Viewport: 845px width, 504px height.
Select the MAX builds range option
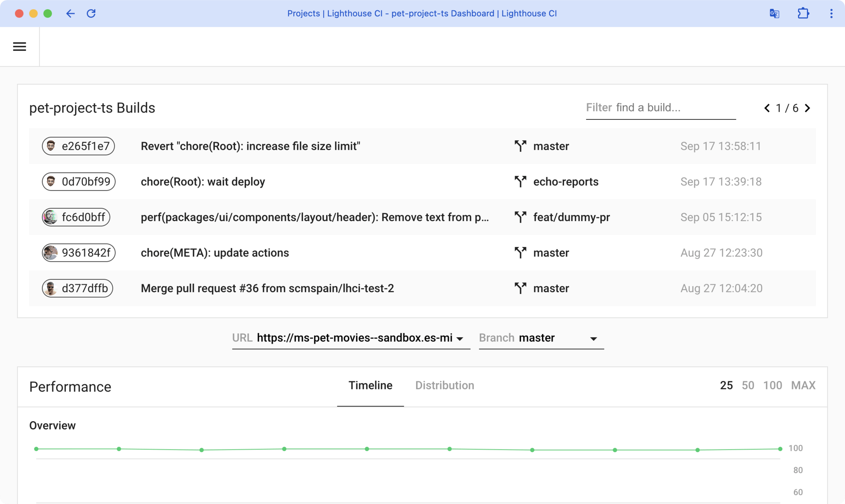click(803, 385)
